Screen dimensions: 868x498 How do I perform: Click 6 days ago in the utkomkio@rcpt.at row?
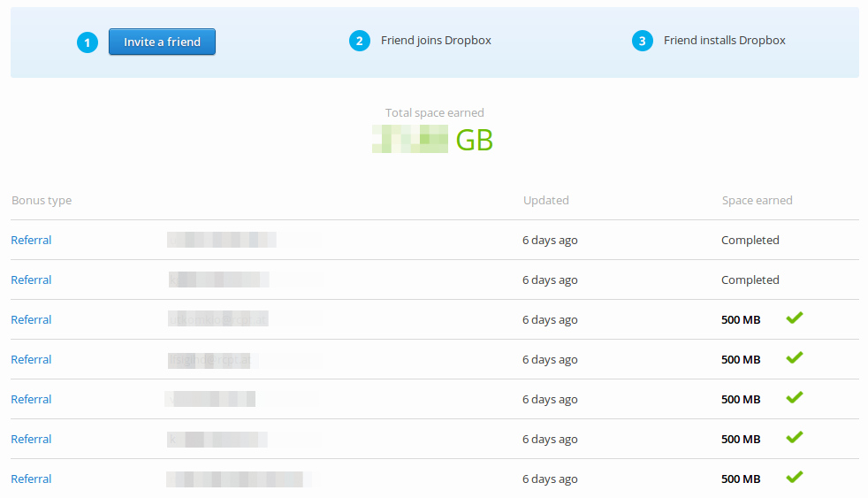pos(550,319)
